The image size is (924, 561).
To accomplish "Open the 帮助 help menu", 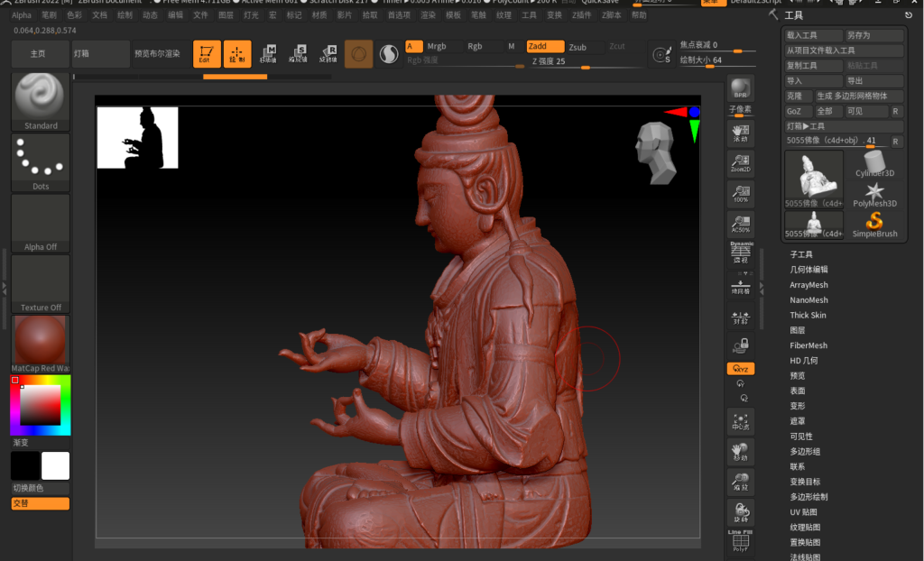I will 639,15.
